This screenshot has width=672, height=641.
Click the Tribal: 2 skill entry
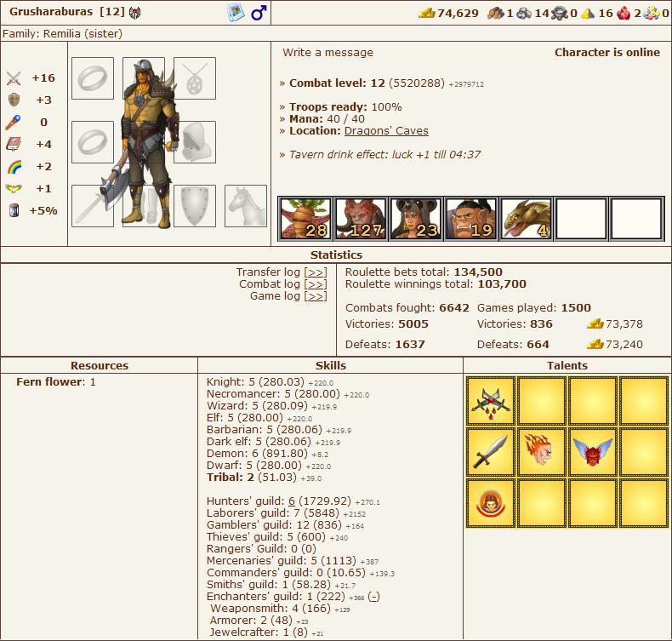264,478
